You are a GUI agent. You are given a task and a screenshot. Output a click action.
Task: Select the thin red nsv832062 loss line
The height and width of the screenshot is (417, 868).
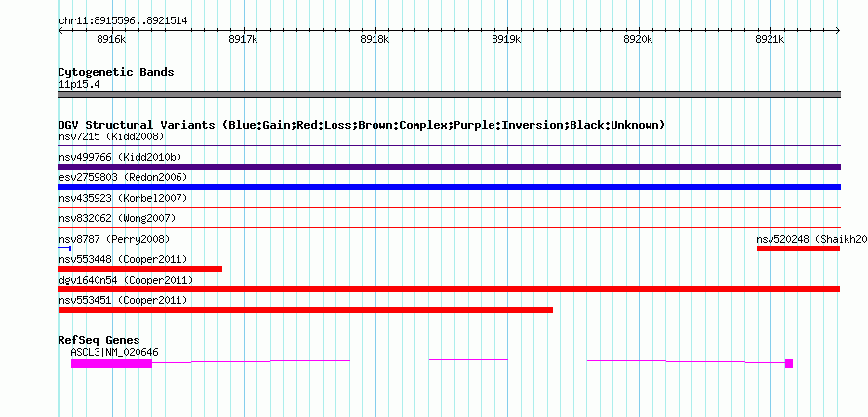pyautogui.click(x=449, y=228)
